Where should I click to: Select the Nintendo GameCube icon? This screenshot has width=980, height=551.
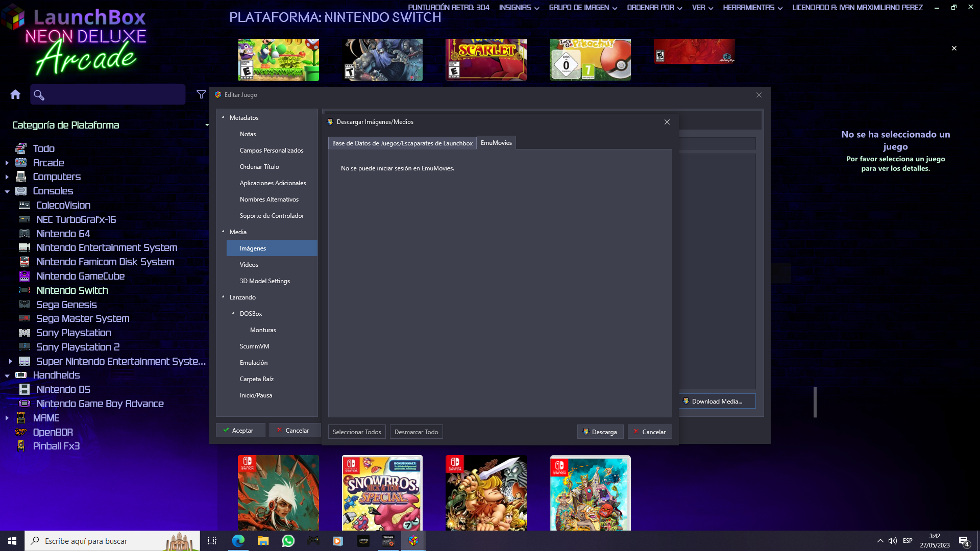click(24, 276)
